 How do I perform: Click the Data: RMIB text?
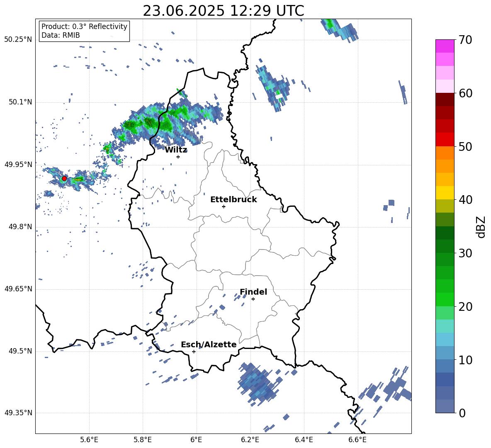(x=61, y=35)
